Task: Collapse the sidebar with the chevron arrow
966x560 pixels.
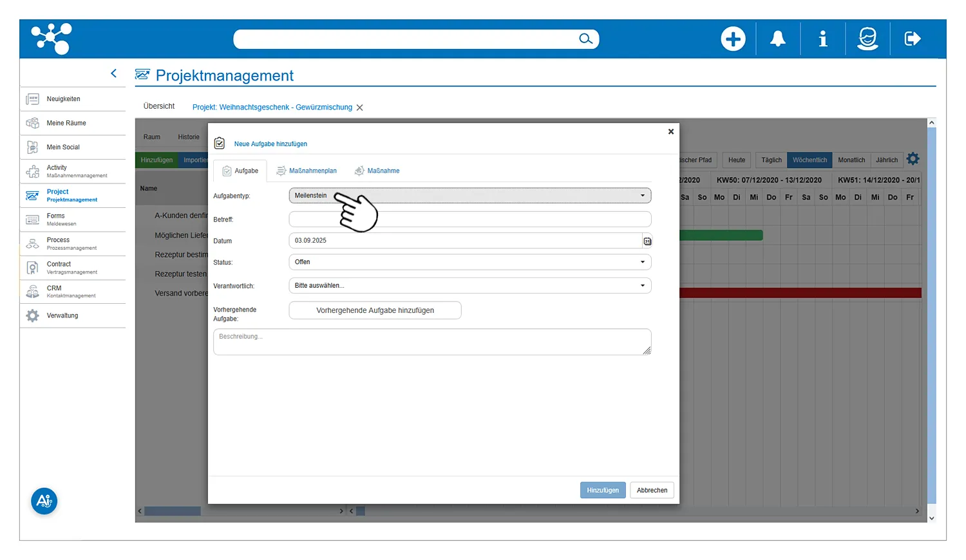Action: tap(114, 73)
